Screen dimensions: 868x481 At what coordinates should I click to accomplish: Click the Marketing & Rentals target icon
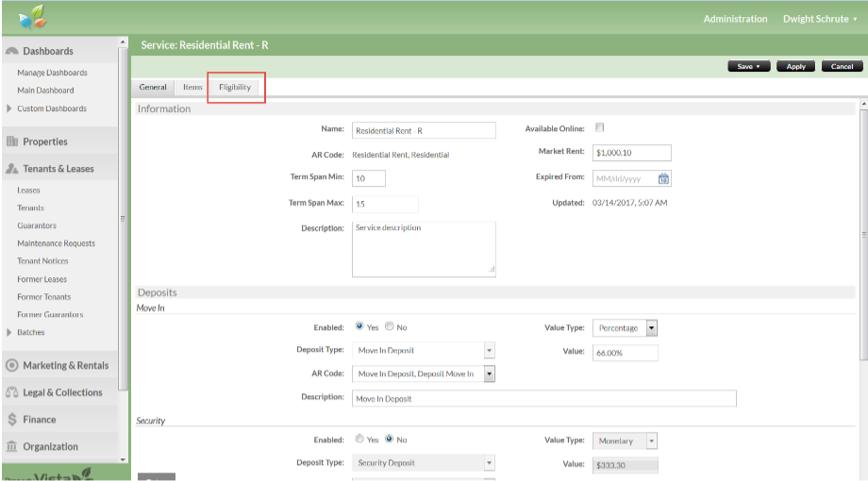point(11,365)
